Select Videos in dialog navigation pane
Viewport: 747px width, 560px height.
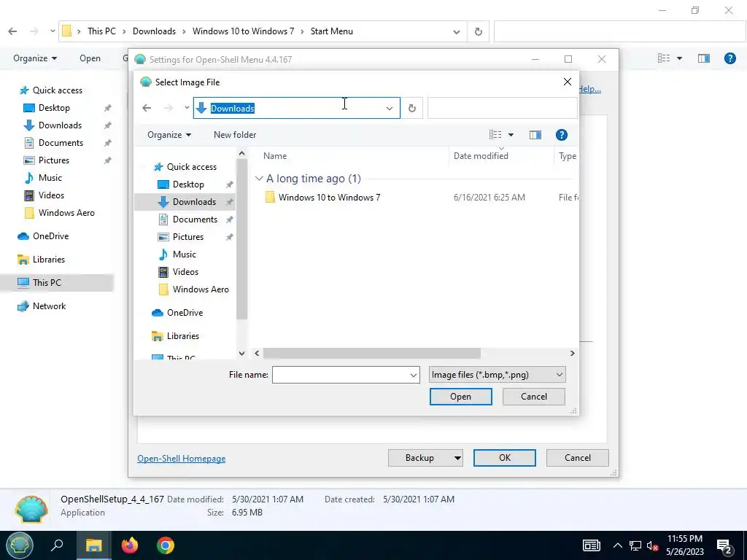pos(185,272)
